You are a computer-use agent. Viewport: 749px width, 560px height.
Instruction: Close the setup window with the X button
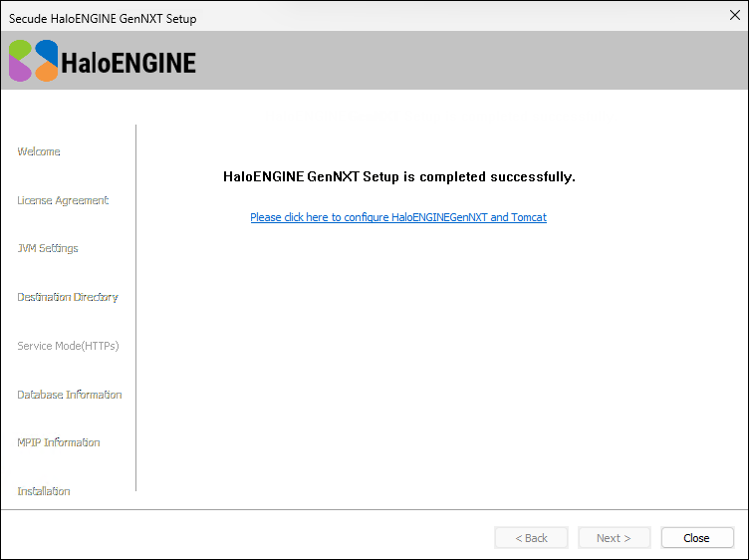click(735, 15)
